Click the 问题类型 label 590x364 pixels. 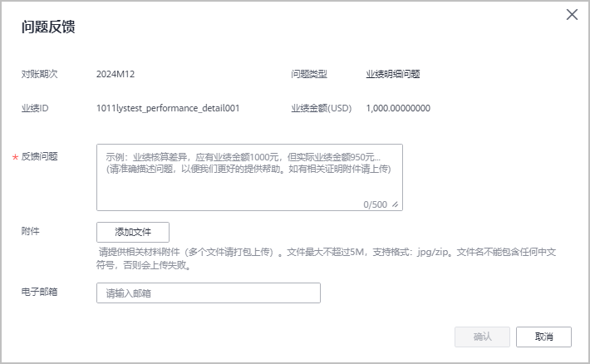coord(309,74)
